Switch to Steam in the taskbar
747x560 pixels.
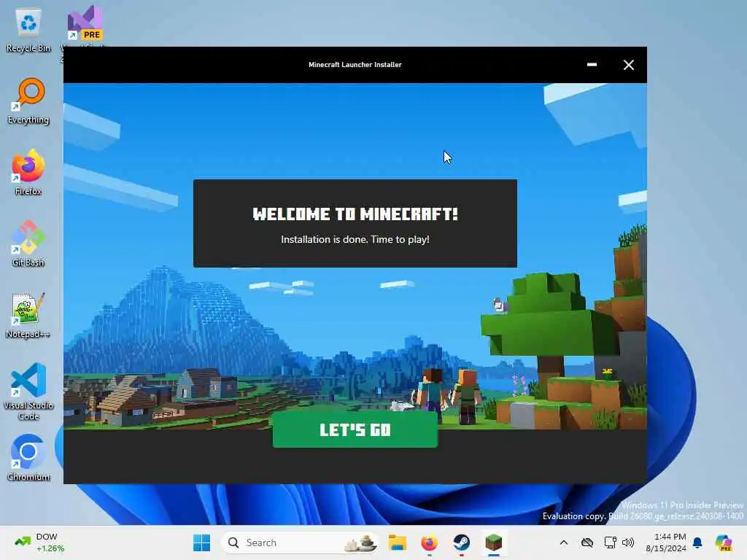coord(461,542)
